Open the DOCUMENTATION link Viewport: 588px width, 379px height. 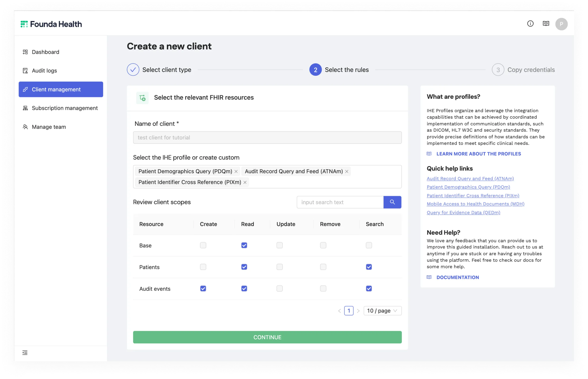click(x=457, y=277)
